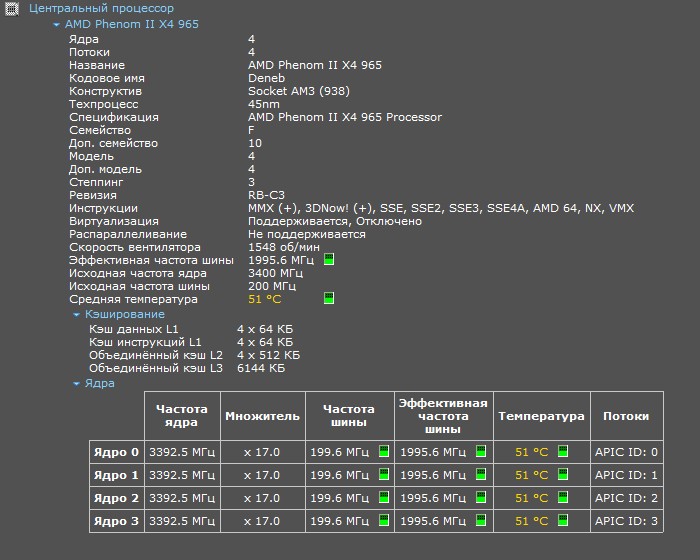Click the Множитель column header
The width and height of the screenshot is (700, 560).
click(x=262, y=416)
